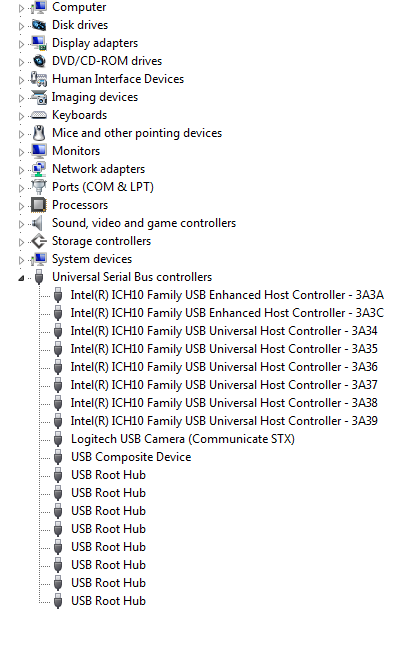Click the Sound, video and game controllers speaker icon

pos(39,223)
